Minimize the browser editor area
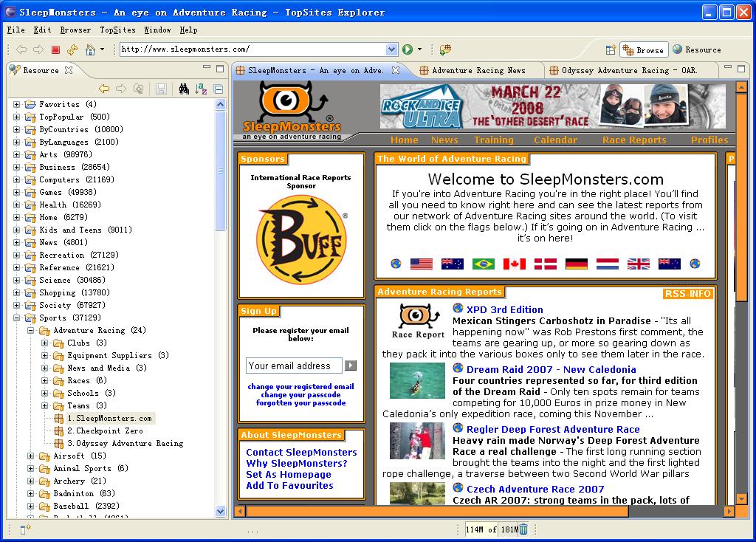The width and height of the screenshot is (756, 542). [x=728, y=67]
